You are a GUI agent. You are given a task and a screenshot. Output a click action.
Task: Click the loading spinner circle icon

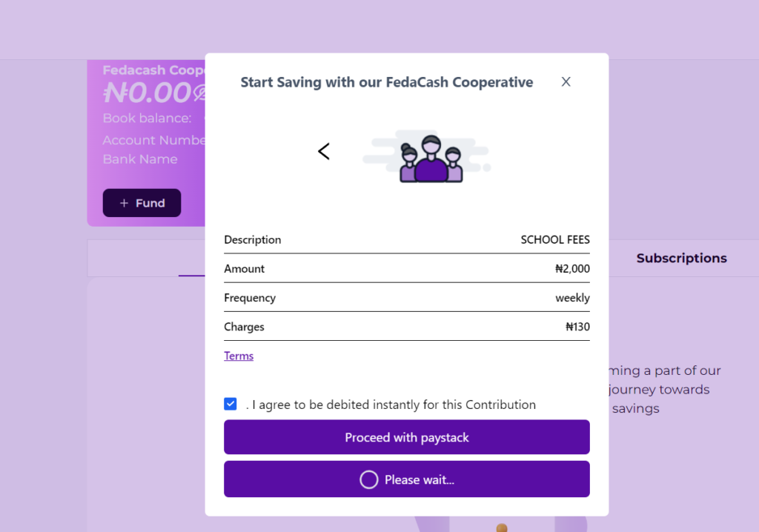tap(368, 479)
